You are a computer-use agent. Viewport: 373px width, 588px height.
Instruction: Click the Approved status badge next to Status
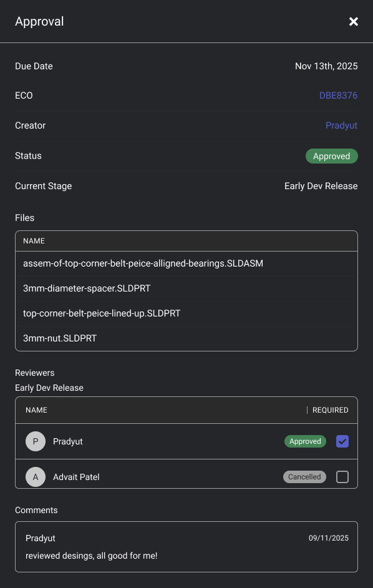pos(332,156)
